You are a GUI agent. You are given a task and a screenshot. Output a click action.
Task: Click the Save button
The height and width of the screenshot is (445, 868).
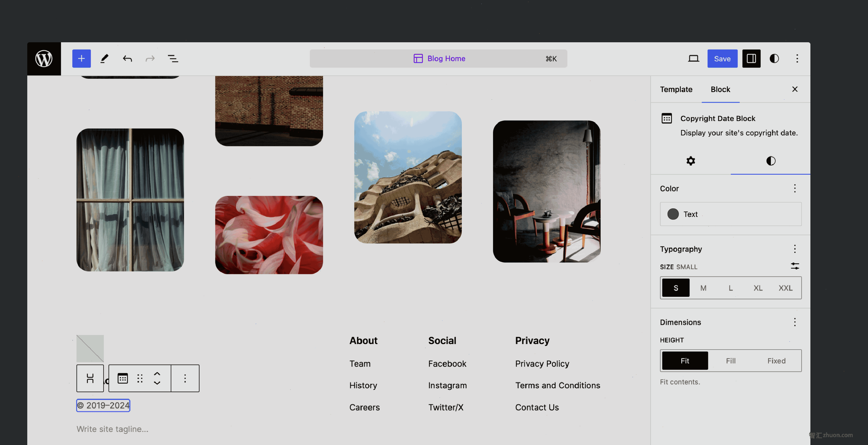point(722,58)
